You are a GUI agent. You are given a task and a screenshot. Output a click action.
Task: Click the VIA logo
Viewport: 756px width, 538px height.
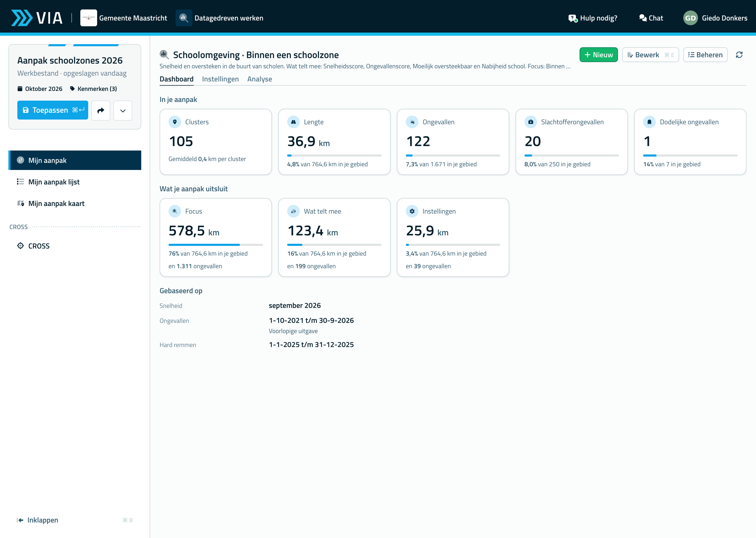tap(37, 18)
